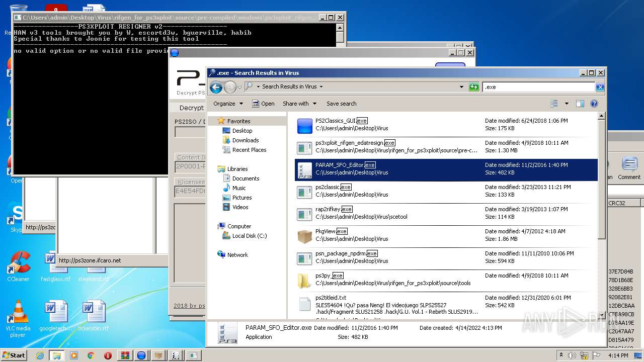This screenshot has width=644, height=362.
Task: Select Computer in navigation pane
Action: click(239, 226)
